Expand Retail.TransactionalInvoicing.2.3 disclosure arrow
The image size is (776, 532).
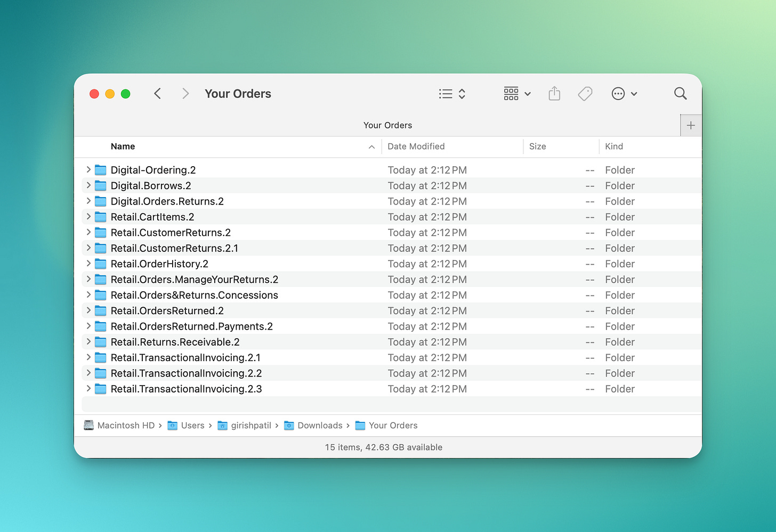(88, 389)
